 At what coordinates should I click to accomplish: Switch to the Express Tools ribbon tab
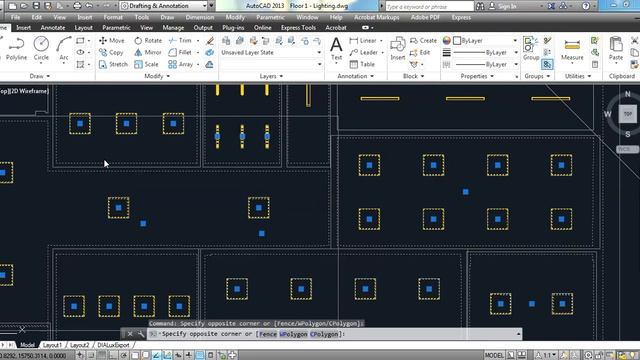coord(298,28)
